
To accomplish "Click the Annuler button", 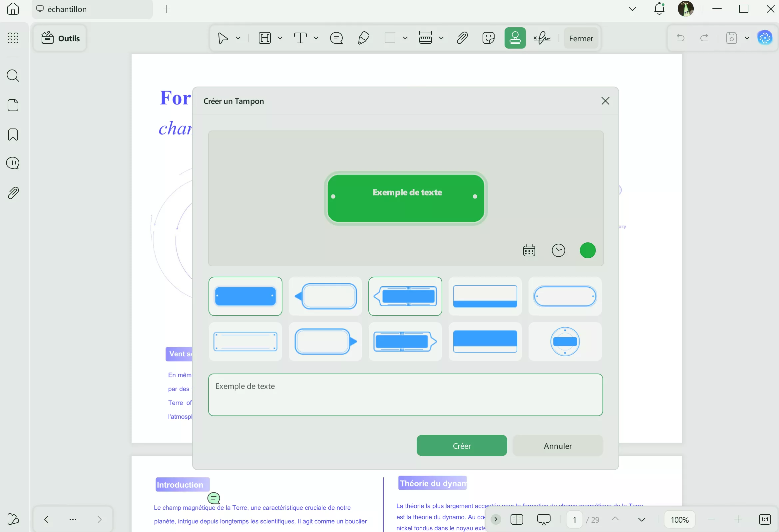I will pyautogui.click(x=558, y=445).
